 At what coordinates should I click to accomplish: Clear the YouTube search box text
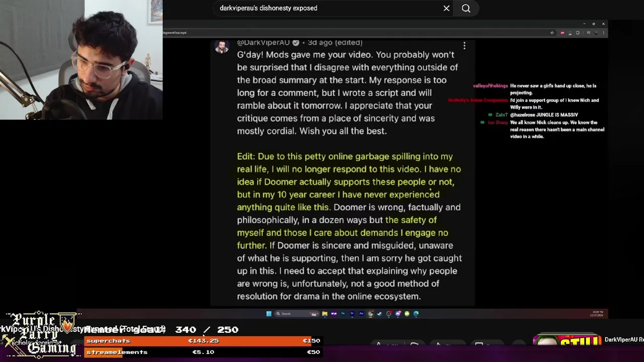pyautogui.click(x=446, y=8)
